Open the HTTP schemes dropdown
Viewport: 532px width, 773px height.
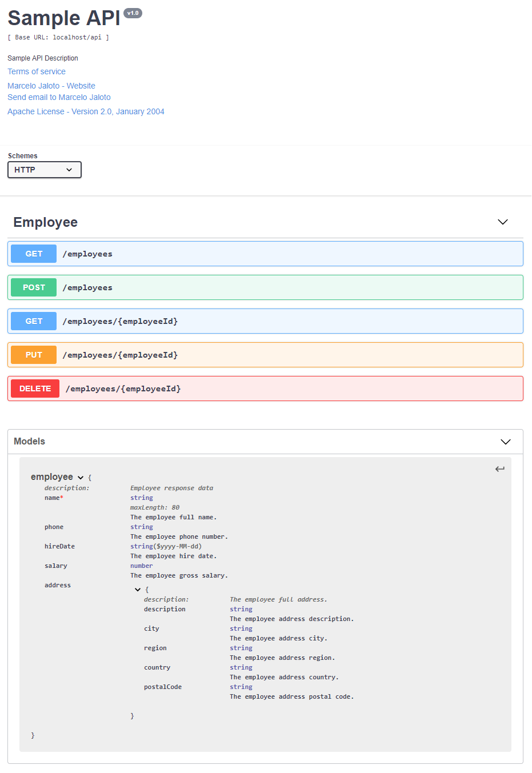point(45,170)
